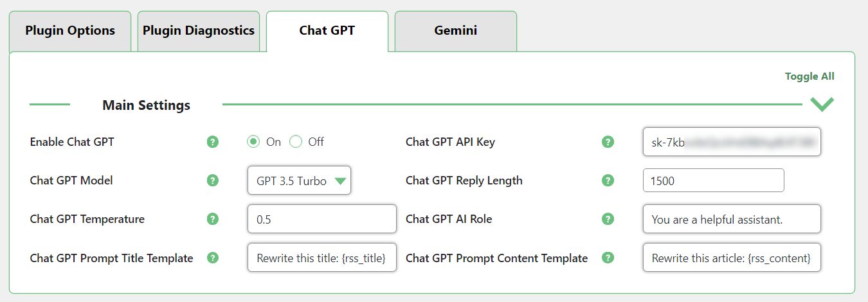Click help icon beside Enable Chat GPT

(213, 142)
